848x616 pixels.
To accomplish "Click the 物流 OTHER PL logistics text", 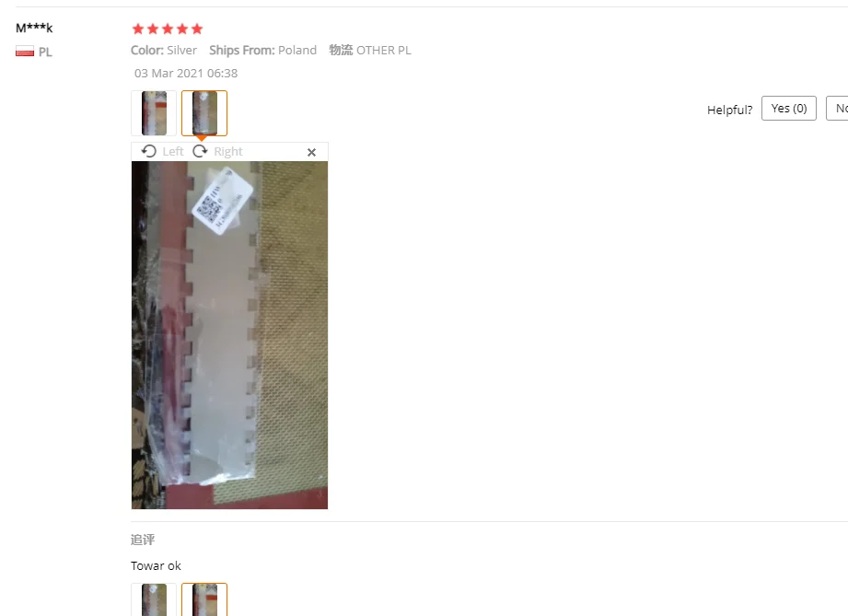I will pyautogui.click(x=370, y=51).
